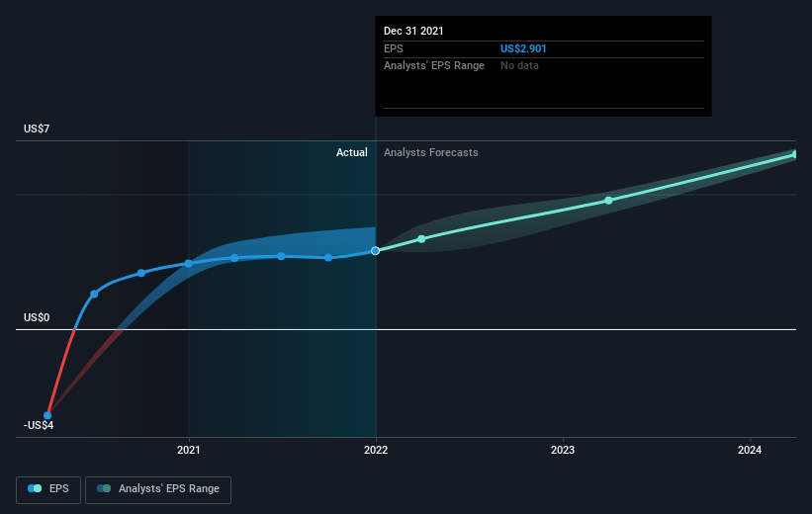This screenshot has height=514, width=812.
Task: Click the US$7 y-axis label
Action: (x=37, y=128)
